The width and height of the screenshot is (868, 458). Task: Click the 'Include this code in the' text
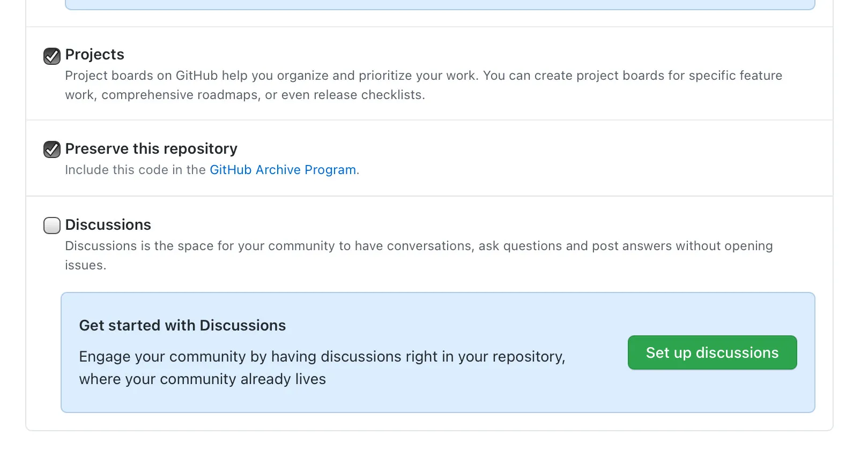coord(135,170)
